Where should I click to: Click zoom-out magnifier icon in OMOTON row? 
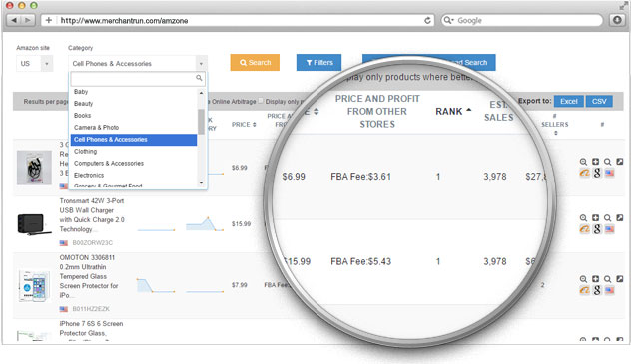coord(583,279)
